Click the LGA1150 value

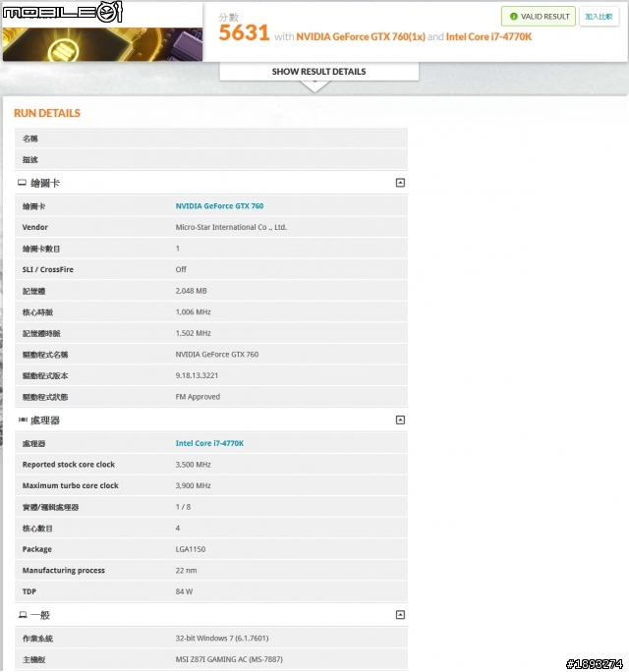click(191, 549)
